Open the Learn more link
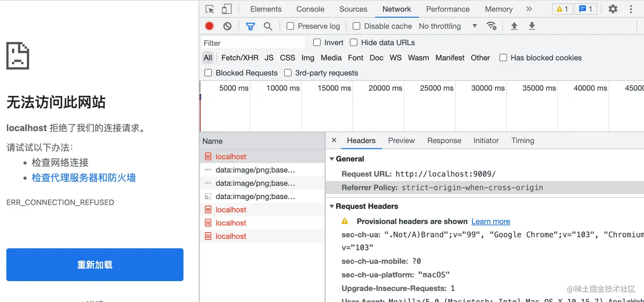Image resolution: width=644 pixels, height=302 pixels. pyautogui.click(x=491, y=221)
